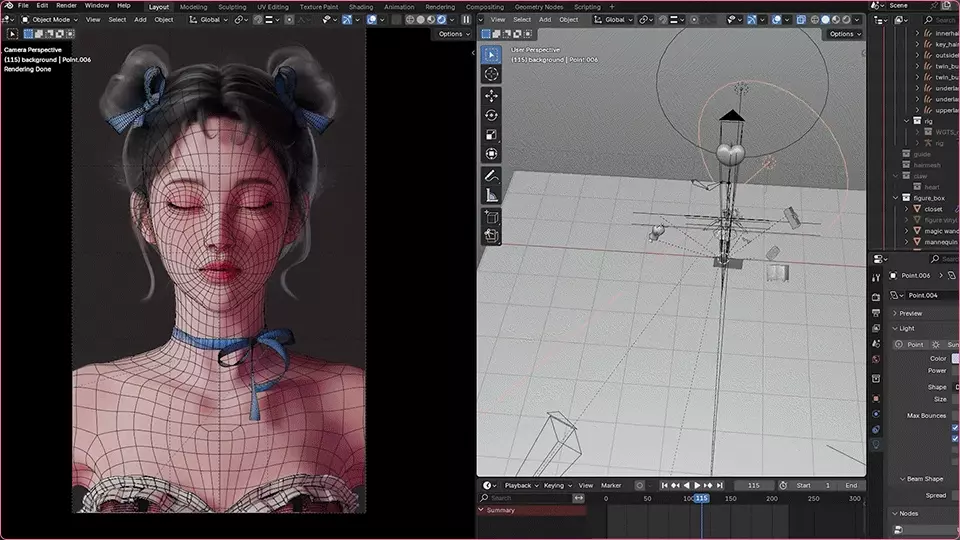
Task: Open Options dropdown in left viewport
Action: [x=454, y=34]
